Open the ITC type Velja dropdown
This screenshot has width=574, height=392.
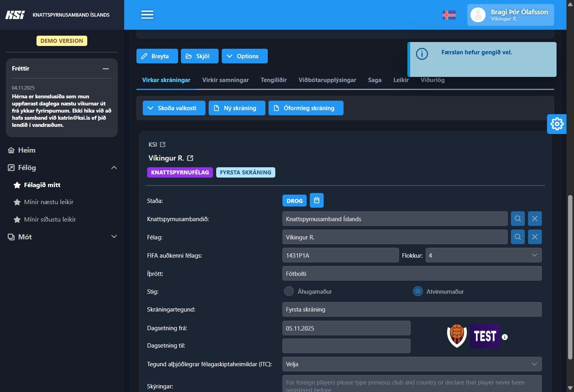click(x=412, y=364)
